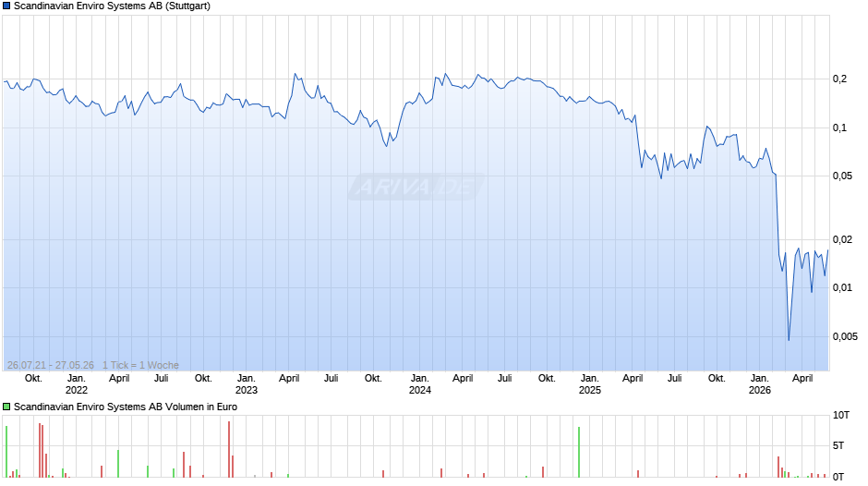868x486 pixels.
Task: Click the 'Jan. 2022' time axis label
Action: (x=77, y=384)
